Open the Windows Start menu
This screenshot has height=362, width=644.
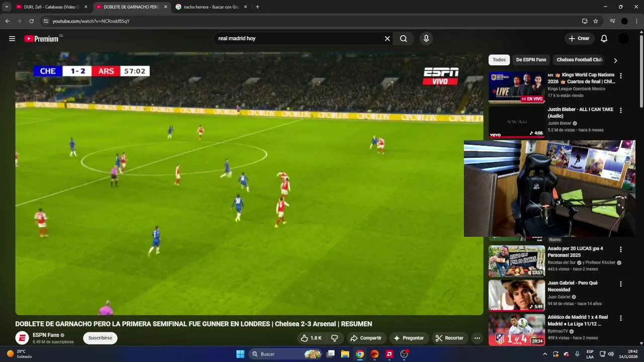240,354
